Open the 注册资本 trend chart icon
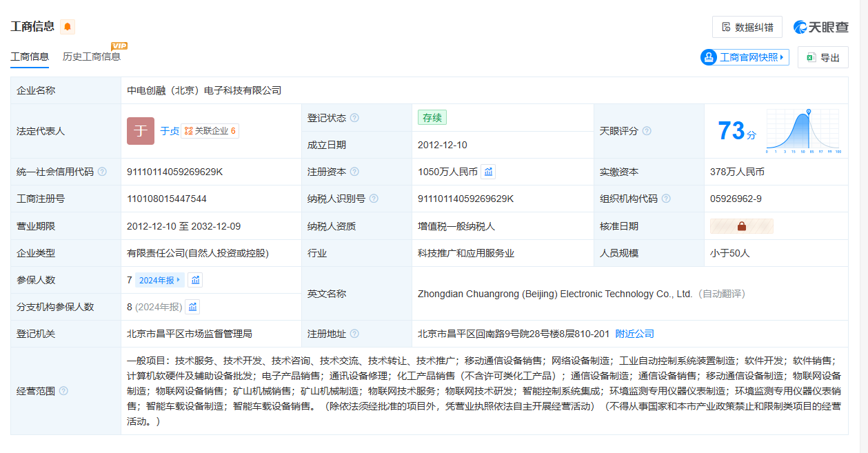The width and height of the screenshot is (868, 453). pyautogui.click(x=489, y=172)
